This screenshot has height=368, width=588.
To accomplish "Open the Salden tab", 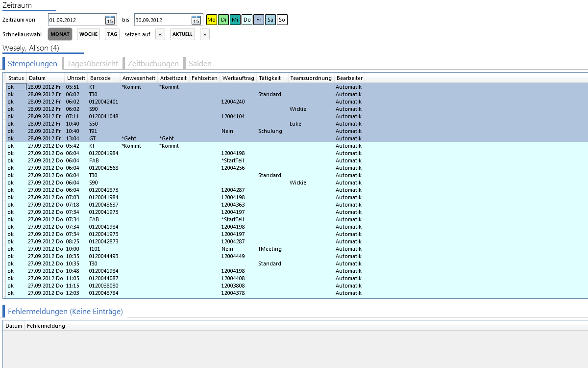I will (x=200, y=63).
